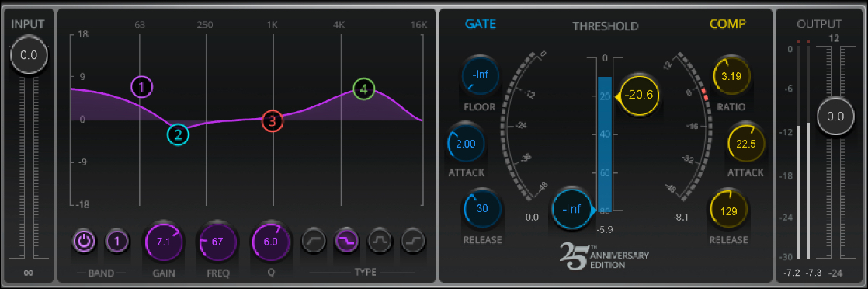Select red EQ band node 3

pyautogui.click(x=273, y=120)
